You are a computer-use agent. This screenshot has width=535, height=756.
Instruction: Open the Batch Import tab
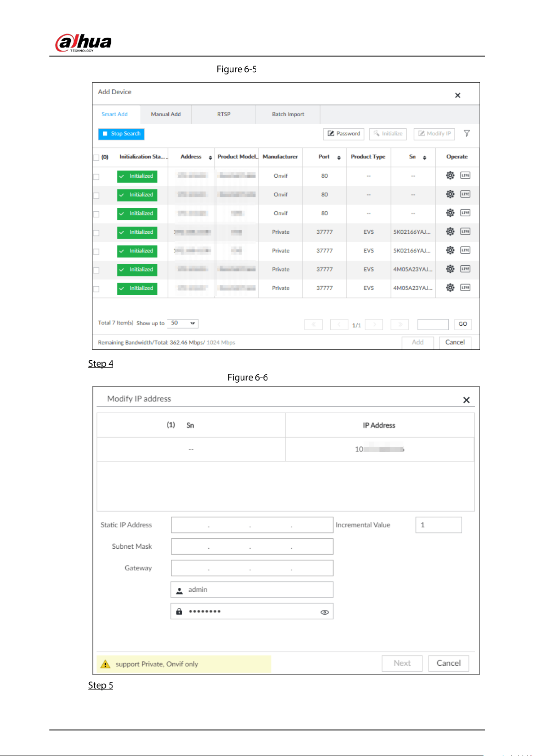[x=288, y=114]
